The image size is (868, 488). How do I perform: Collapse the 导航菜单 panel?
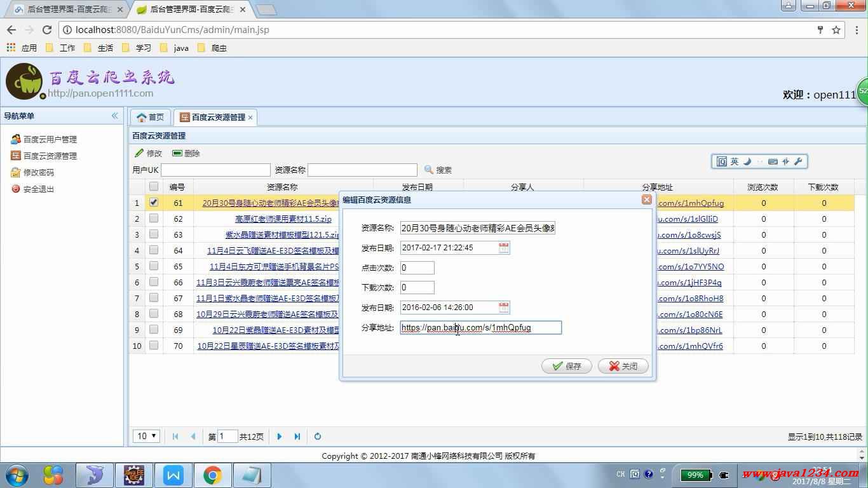pyautogui.click(x=115, y=116)
